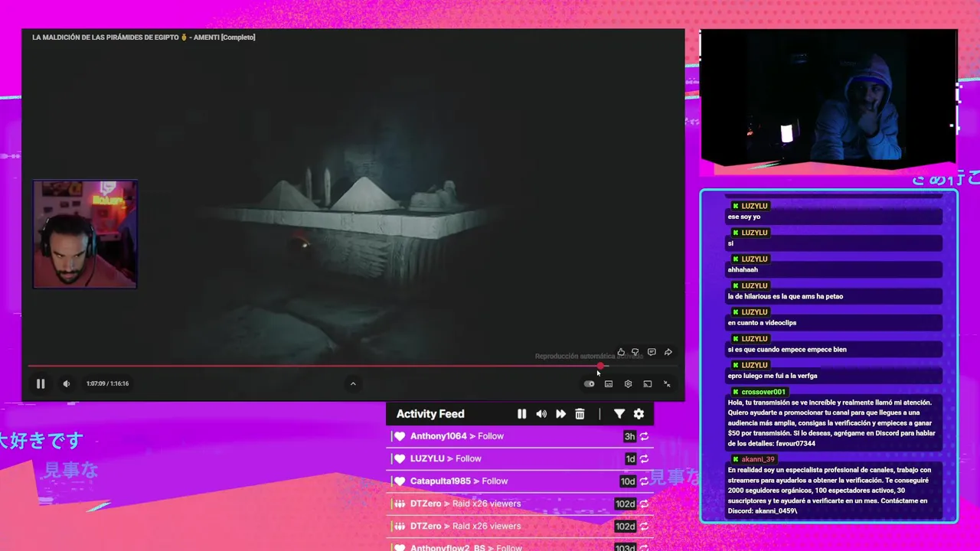Replay first DTZero raid alert, directly under Catapulta1985

coord(645,504)
